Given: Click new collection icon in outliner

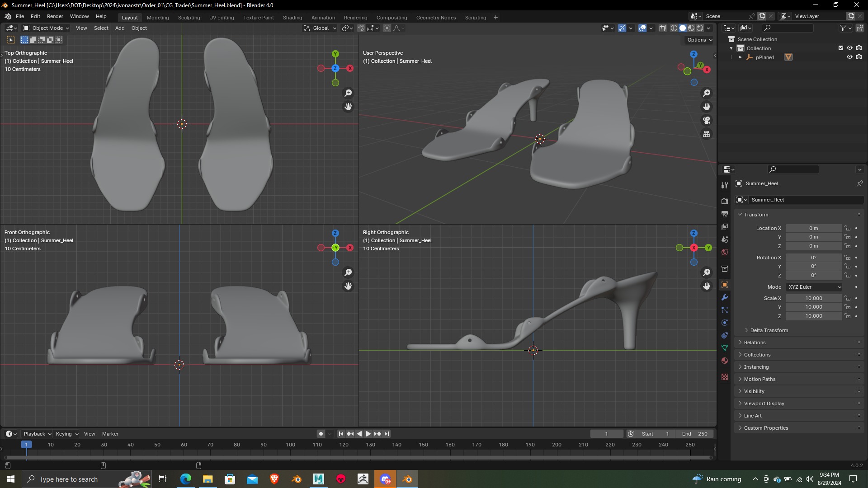Looking at the screenshot, I should (859, 28).
